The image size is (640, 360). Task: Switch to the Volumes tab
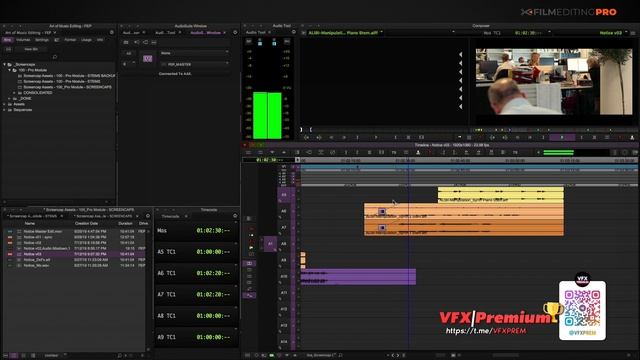coord(23,40)
